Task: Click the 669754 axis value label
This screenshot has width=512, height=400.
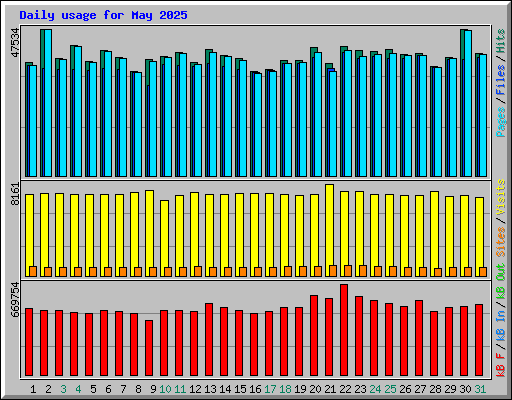Action: (x=15, y=300)
